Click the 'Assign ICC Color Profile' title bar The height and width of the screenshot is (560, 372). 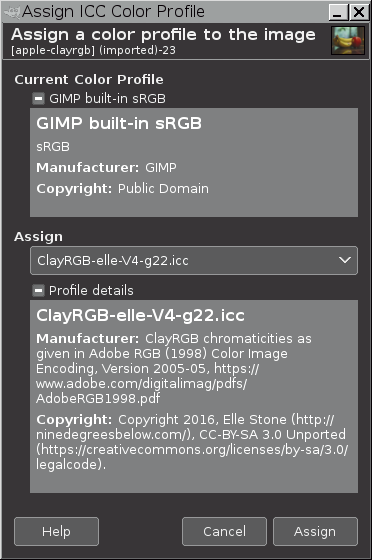coord(114,12)
